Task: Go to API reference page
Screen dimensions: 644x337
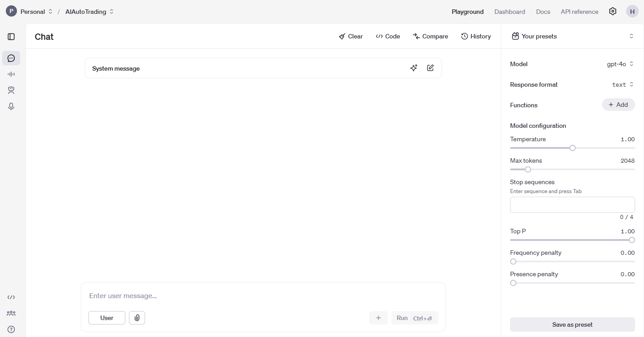Action: click(x=579, y=12)
